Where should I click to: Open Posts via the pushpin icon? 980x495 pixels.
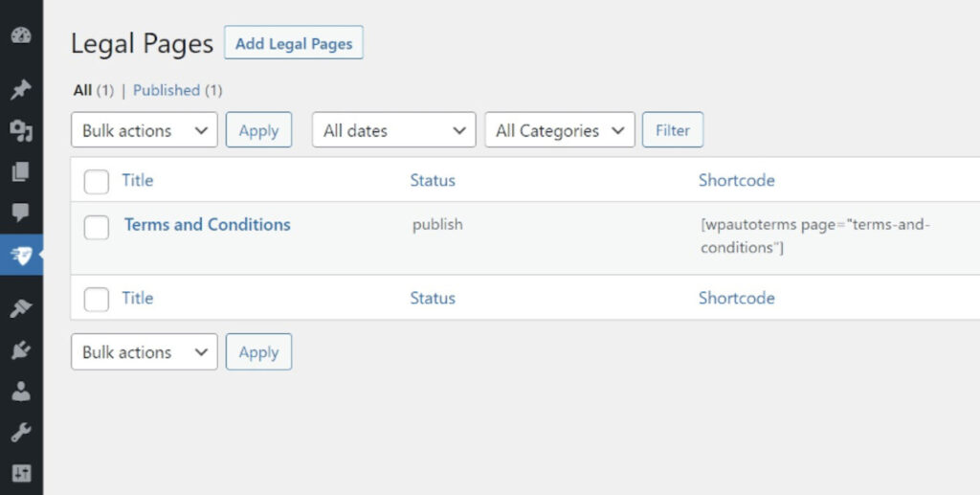21,90
